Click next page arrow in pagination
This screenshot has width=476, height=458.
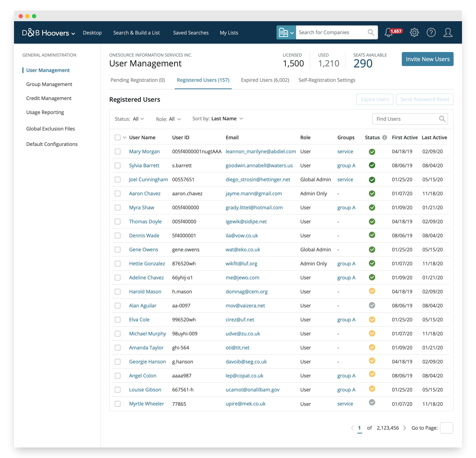coord(405,428)
